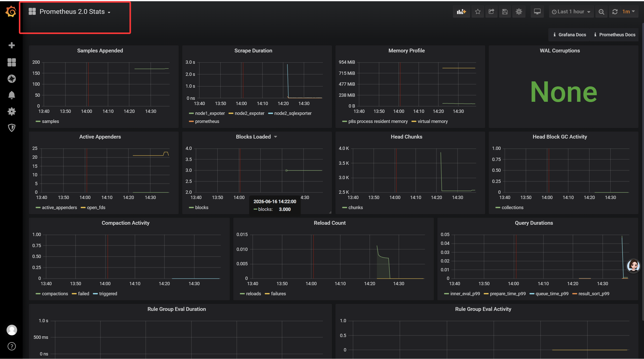Refresh the dashboard with the refresh icon
Image resolution: width=644 pixels, height=359 pixels.
click(615, 12)
